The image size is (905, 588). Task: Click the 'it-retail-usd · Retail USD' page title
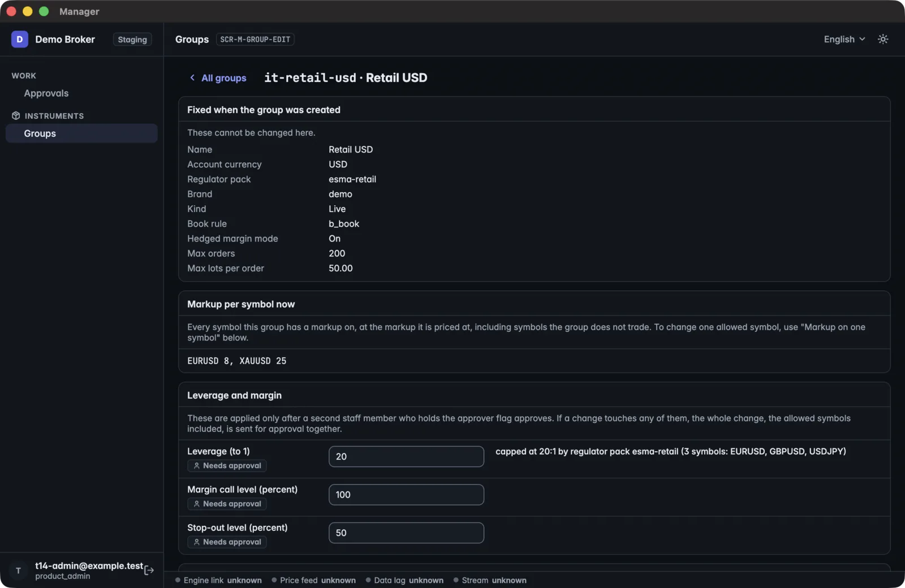click(x=346, y=77)
